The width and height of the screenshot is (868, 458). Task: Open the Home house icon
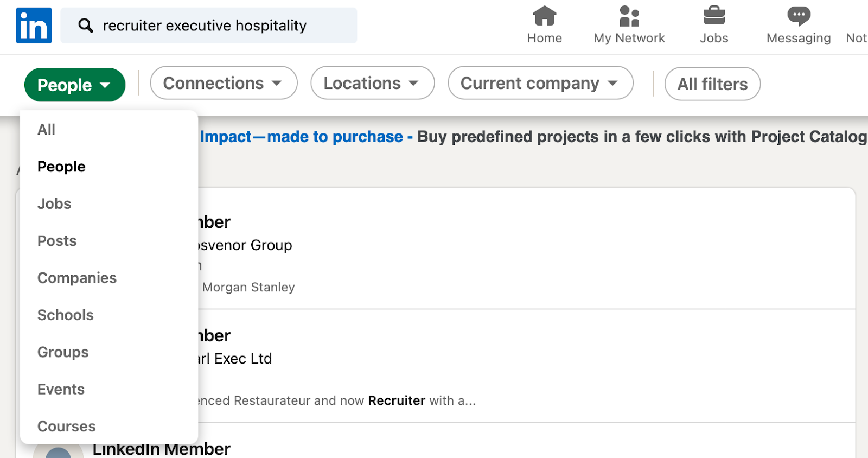tap(544, 16)
